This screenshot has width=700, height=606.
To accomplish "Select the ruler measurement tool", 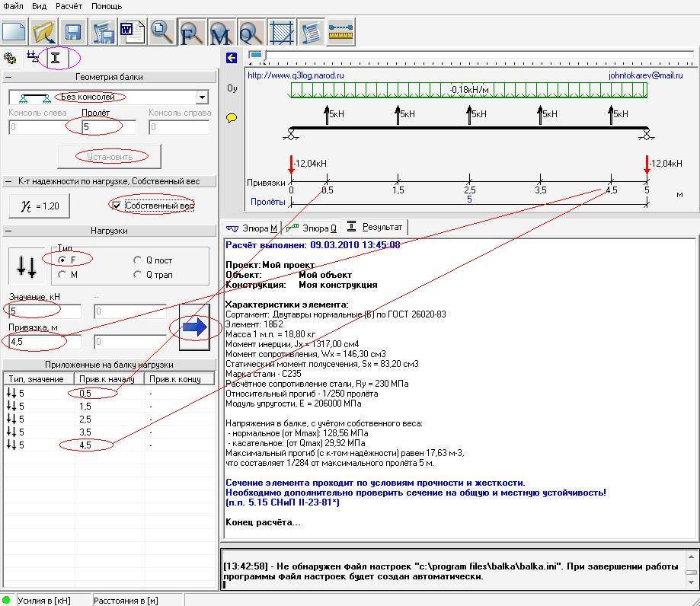I will (340, 32).
